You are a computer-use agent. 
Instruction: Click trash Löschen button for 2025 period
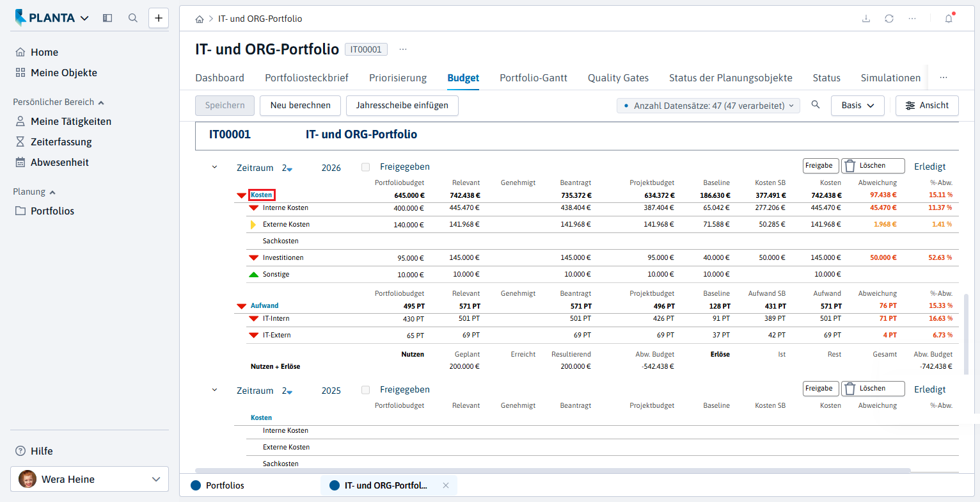pyautogui.click(x=873, y=389)
